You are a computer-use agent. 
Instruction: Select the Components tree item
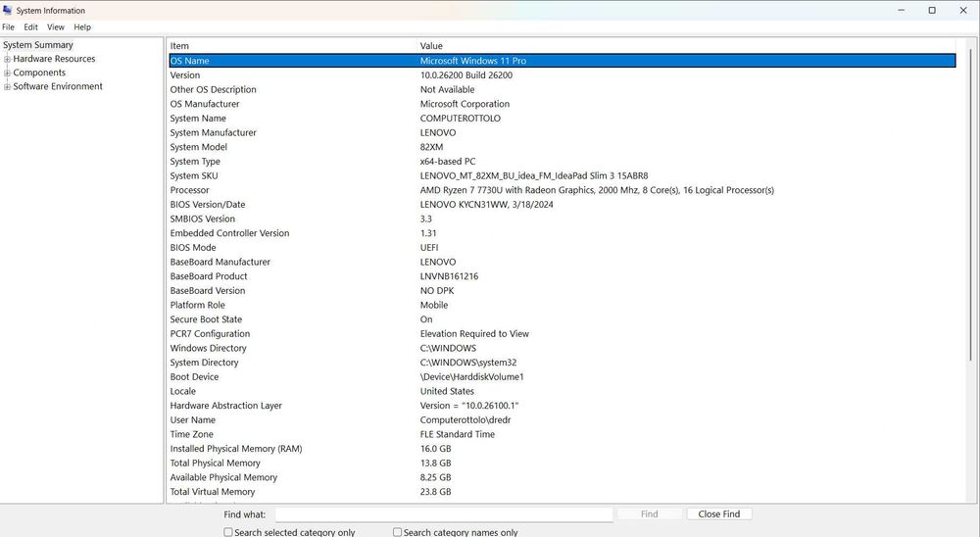(x=39, y=73)
